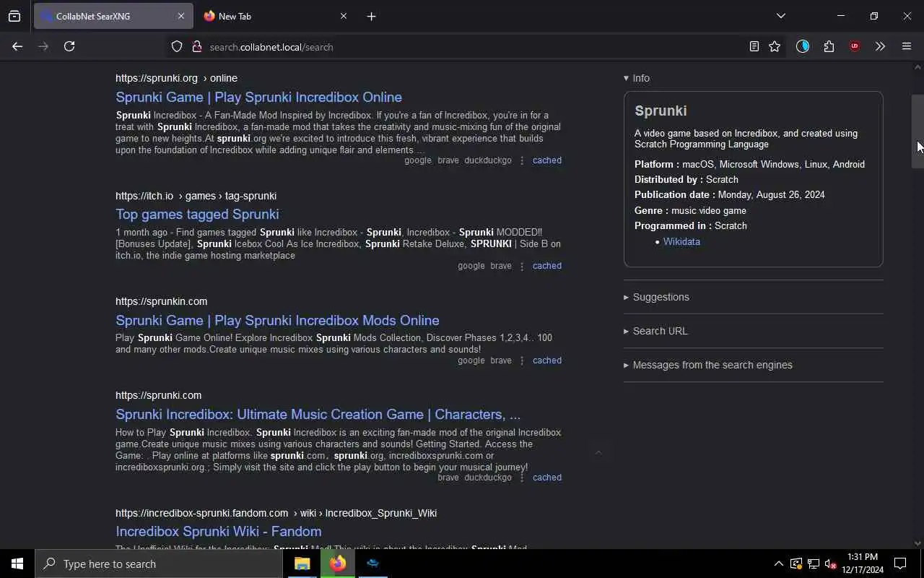This screenshot has width=924, height=578.
Task: Show hidden system tray icons
Action: pos(778,564)
